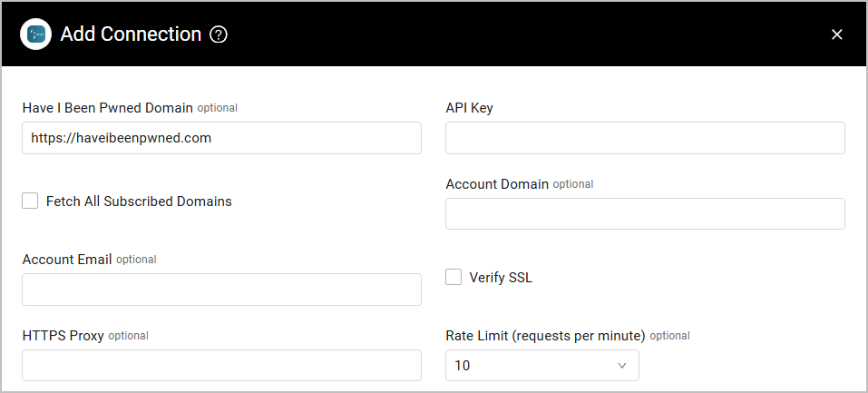Screen dimensions: 868x393
Task: Click the Account Email label
Action: (x=67, y=260)
